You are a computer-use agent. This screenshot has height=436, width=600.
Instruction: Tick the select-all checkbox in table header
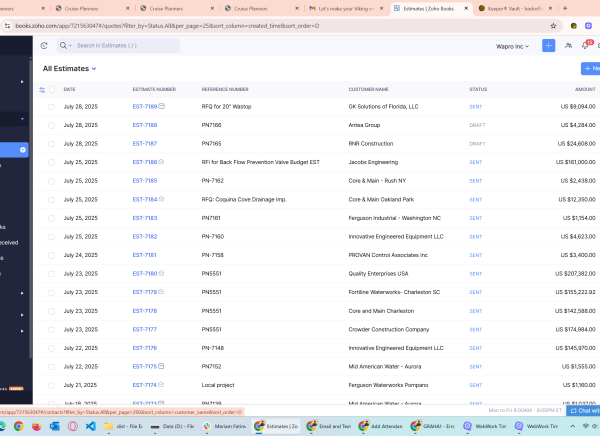click(x=52, y=89)
